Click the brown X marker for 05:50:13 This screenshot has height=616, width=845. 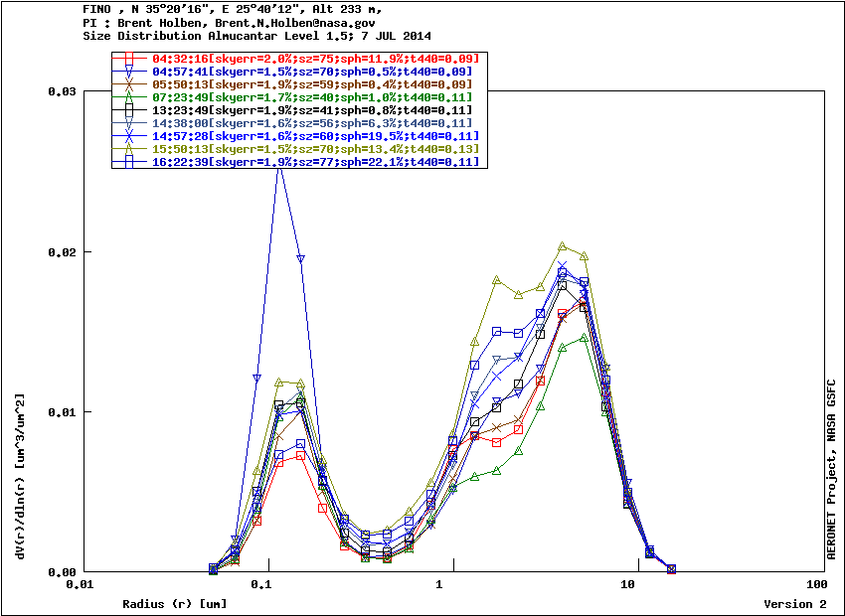(129, 84)
